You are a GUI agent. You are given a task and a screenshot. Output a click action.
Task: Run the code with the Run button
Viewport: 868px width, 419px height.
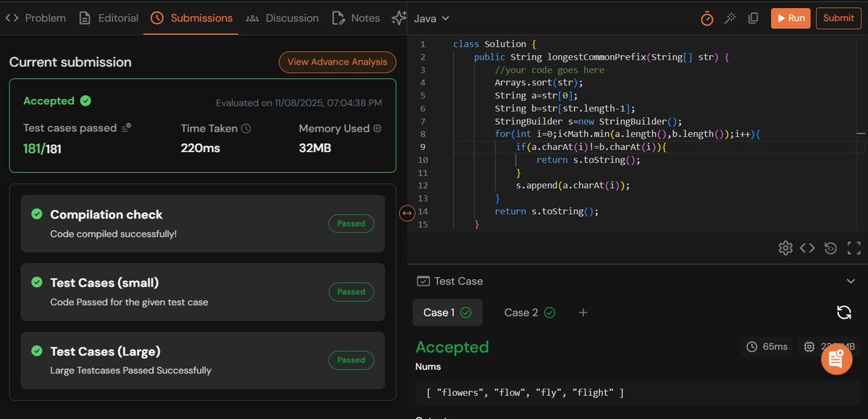click(790, 18)
